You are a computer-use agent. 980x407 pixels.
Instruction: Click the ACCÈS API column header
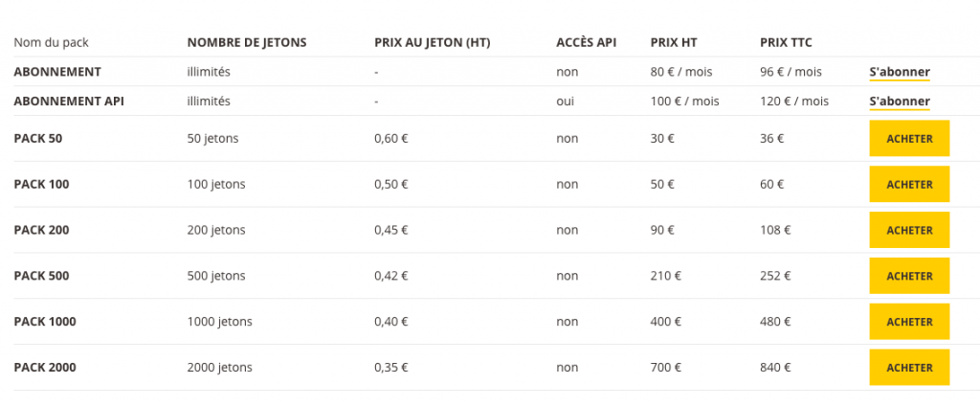click(587, 42)
